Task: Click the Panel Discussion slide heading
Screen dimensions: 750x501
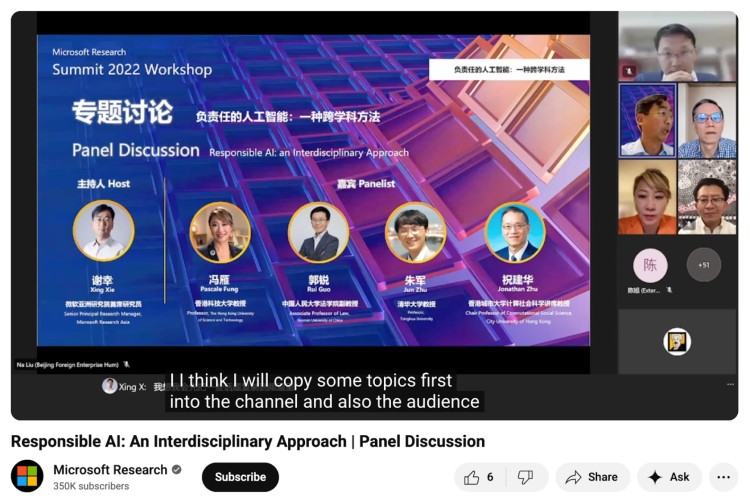Action: pyautogui.click(x=136, y=150)
